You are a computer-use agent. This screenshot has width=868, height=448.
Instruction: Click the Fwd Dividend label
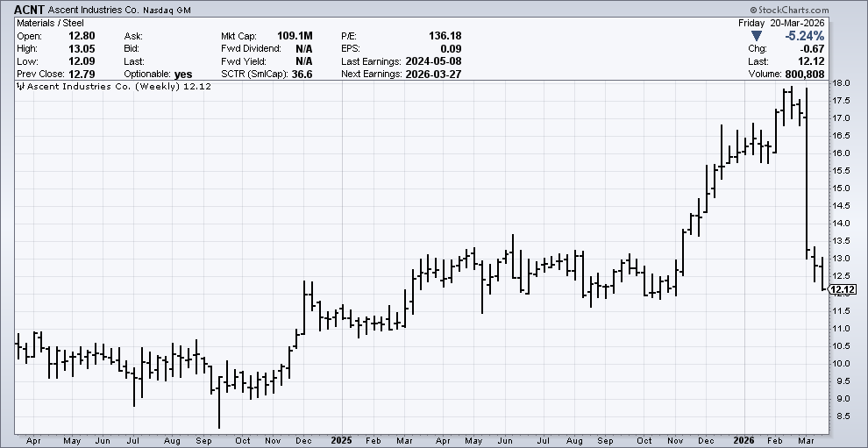click(251, 49)
